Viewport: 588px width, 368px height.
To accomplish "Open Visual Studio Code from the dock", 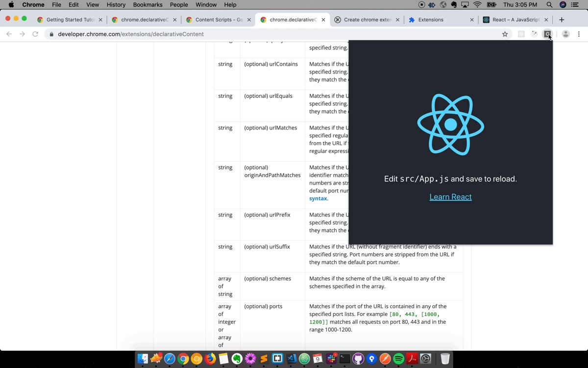I will coord(291,359).
